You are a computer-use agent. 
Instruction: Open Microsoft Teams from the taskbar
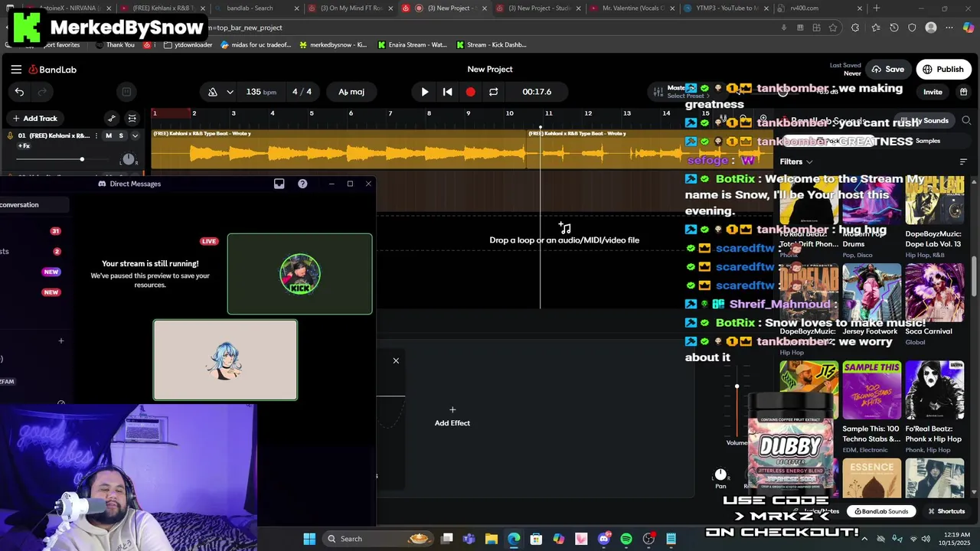coord(469,539)
